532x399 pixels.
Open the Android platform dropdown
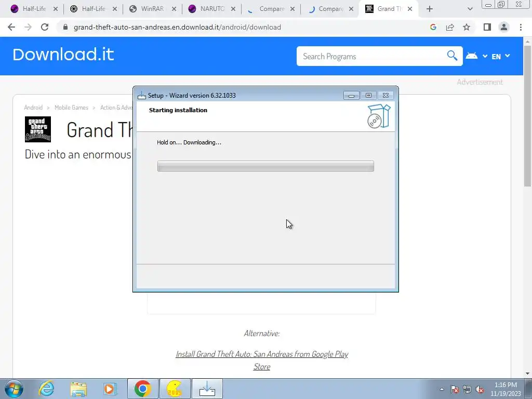pyautogui.click(x=476, y=56)
